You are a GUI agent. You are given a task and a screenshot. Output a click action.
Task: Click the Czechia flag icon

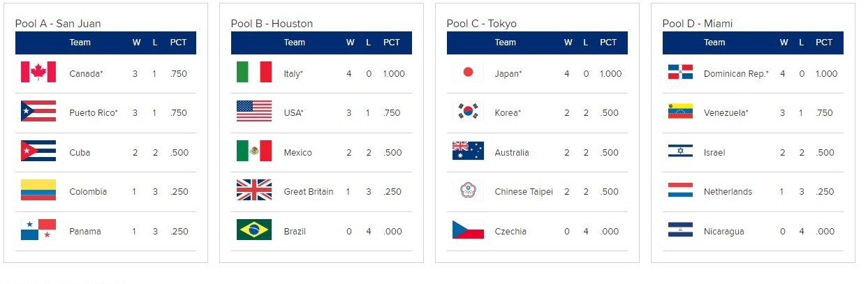point(469,230)
